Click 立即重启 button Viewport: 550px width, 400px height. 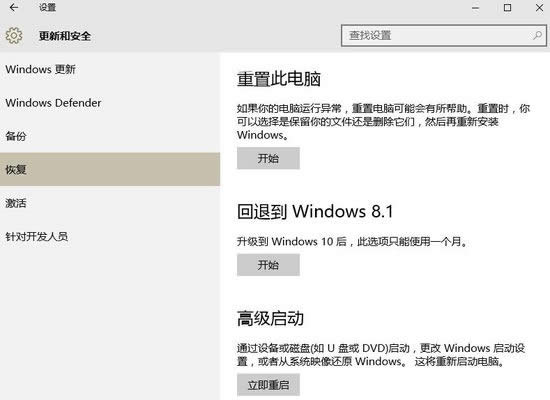click(268, 385)
